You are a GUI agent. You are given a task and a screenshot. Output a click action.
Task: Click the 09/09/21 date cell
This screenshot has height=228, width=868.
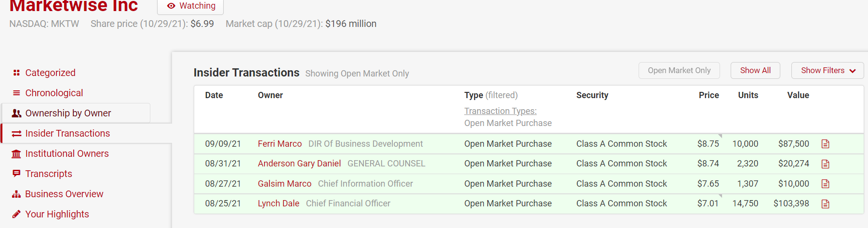click(x=223, y=144)
